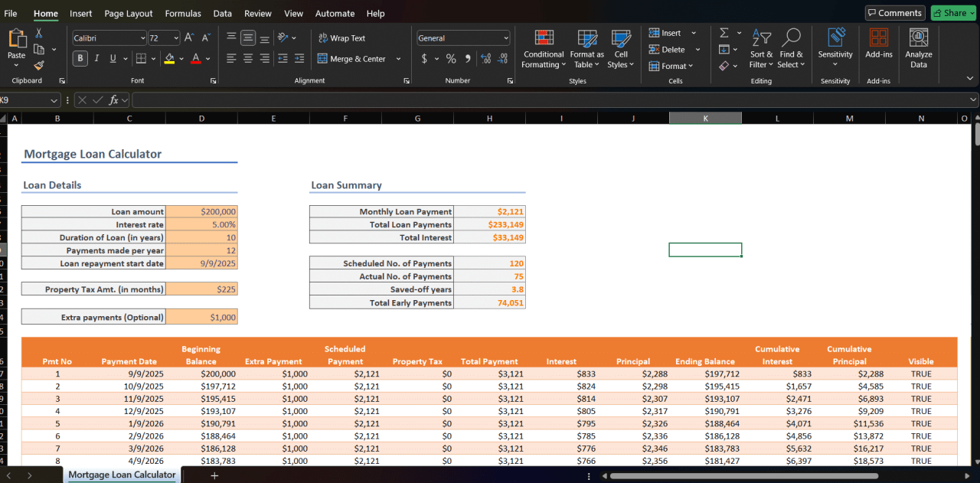Expand the General number format dropdown
The height and width of the screenshot is (483, 980).
coord(506,38)
